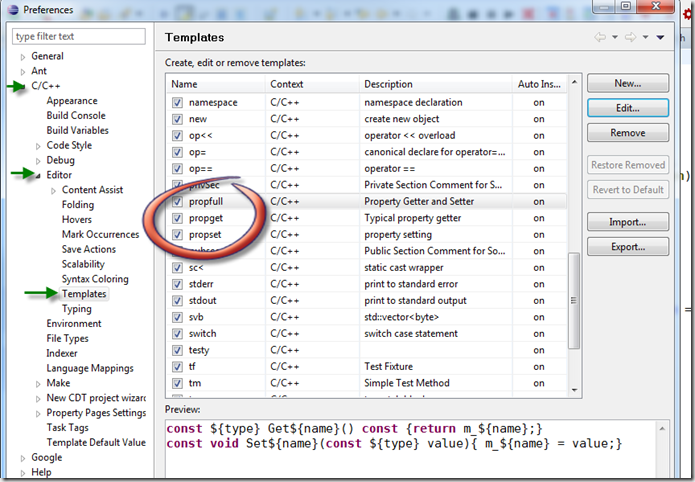Expand the General tree node

point(23,57)
